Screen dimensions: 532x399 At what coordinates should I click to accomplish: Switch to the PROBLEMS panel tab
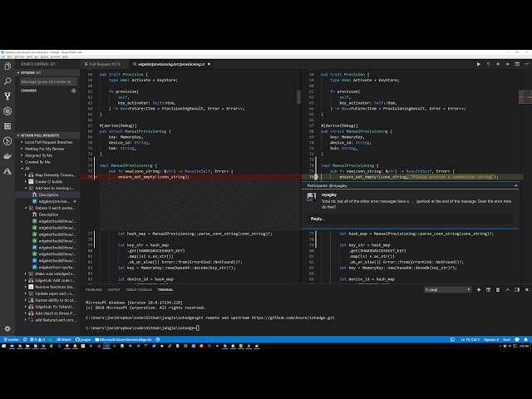tap(94, 290)
